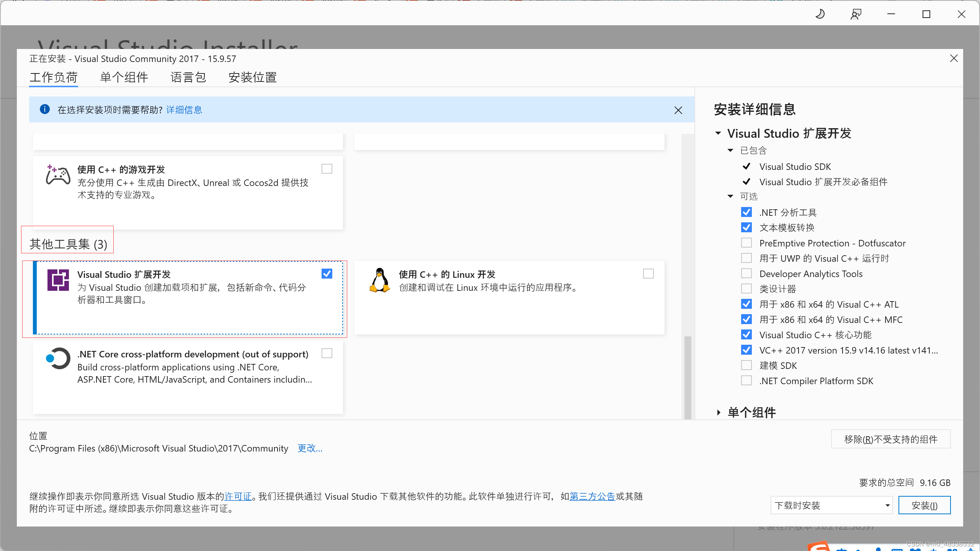Uncheck Visual Studio 扩展开发 workload checkbox
The width and height of the screenshot is (980, 551).
327,274
